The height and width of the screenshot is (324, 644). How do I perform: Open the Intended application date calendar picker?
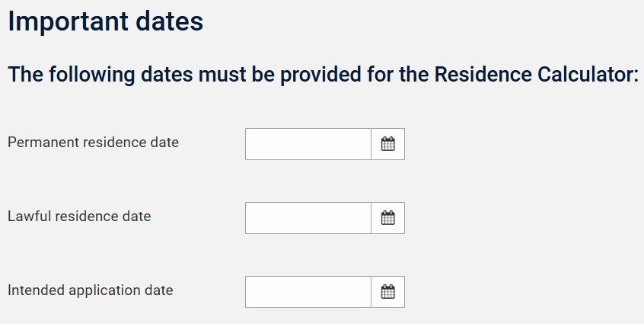[x=387, y=292]
